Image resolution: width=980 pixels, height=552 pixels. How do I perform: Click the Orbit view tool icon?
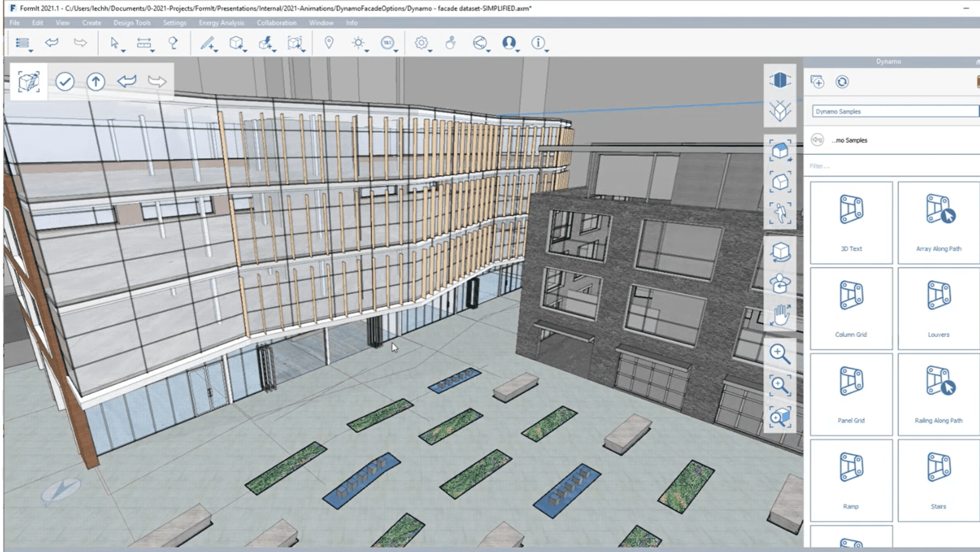(x=780, y=252)
